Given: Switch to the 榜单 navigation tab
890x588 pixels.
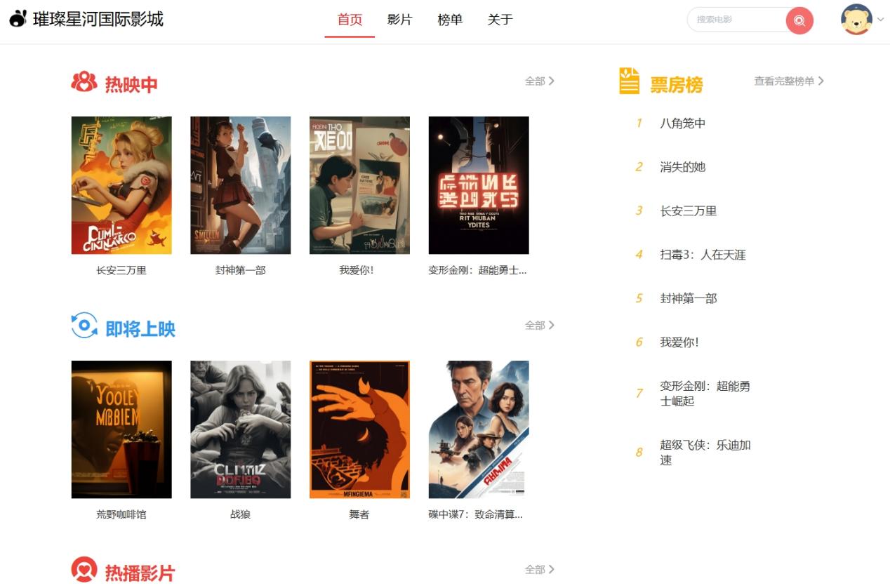Looking at the screenshot, I should coord(450,20).
